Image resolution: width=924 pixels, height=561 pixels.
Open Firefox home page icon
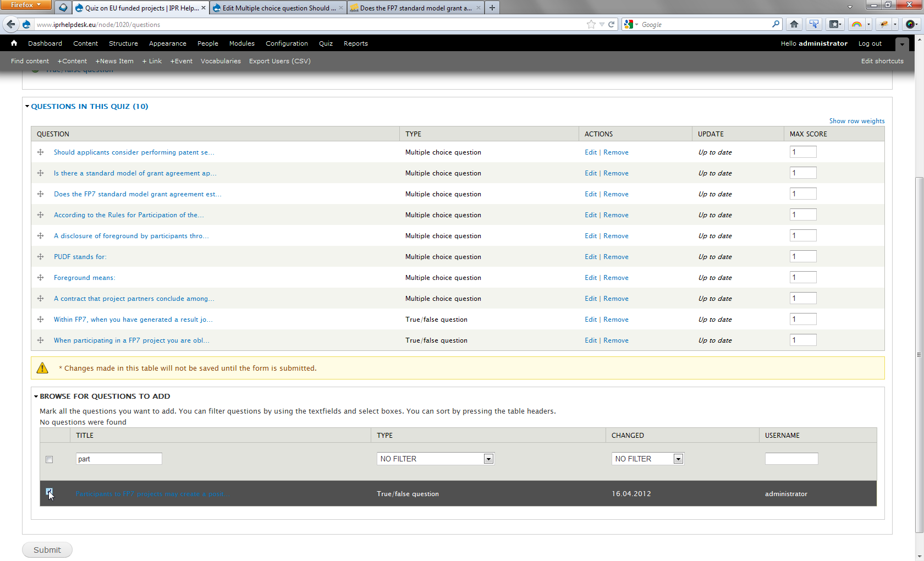pyautogui.click(x=794, y=24)
